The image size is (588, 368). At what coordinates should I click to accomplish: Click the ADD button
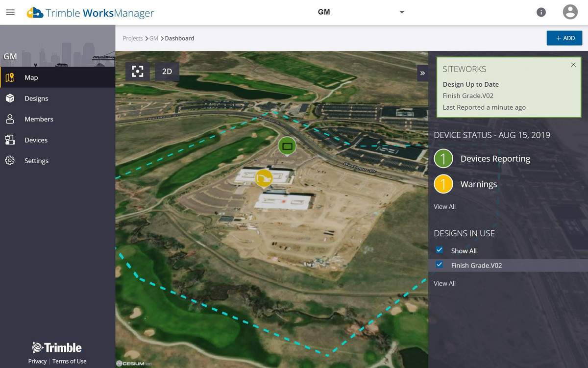click(x=564, y=38)
